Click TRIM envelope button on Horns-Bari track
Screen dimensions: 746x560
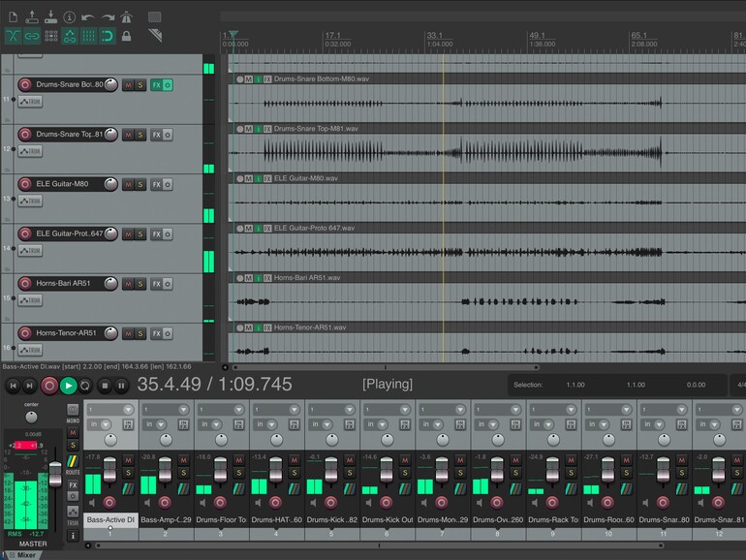point(30,300)
